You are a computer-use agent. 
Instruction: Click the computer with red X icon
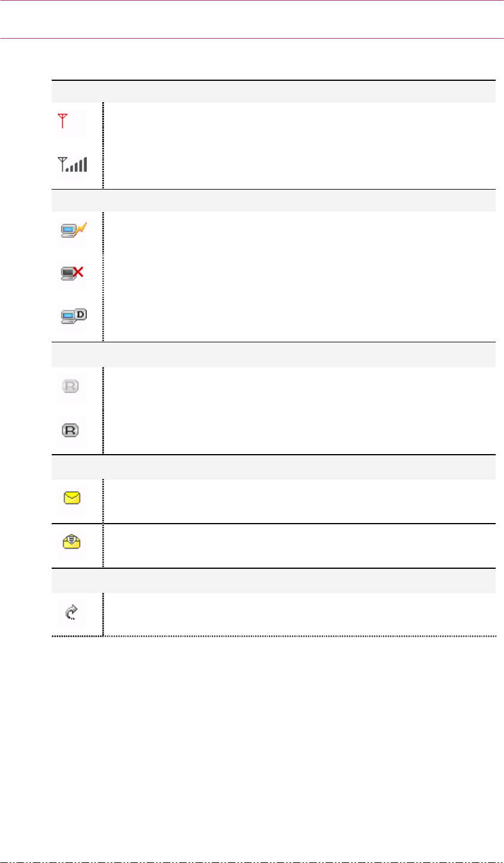(72, 273)
